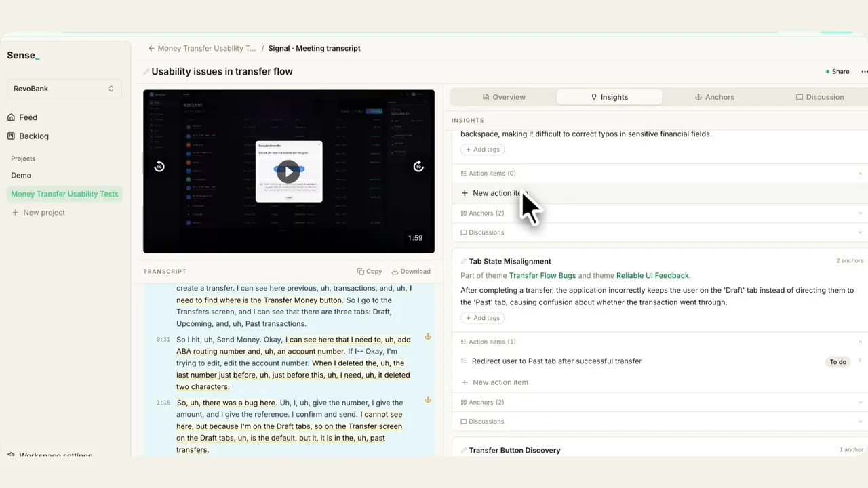The image size is (868, 488).
Task: Open Reliable UI Feedback theme link
Action: [652, 276]
